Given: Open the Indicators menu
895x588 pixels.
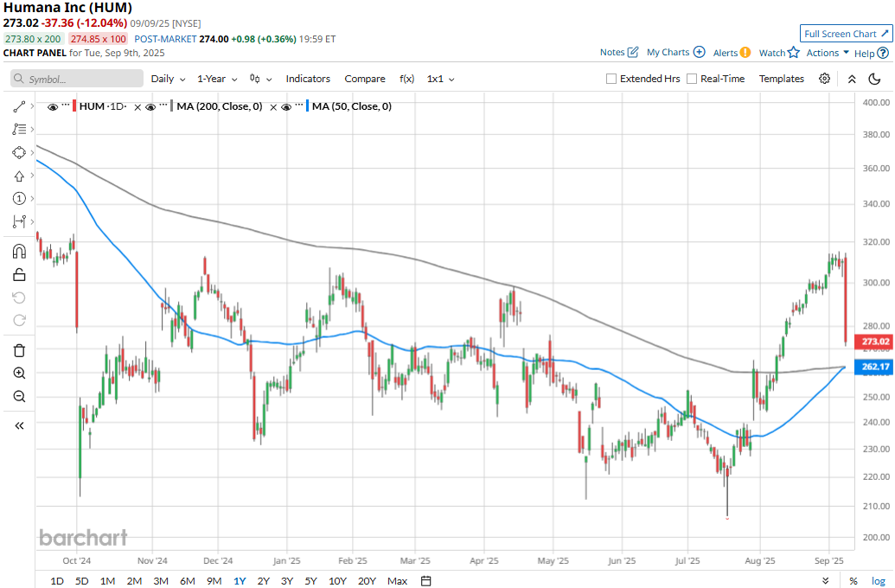Looking at the screenshot, I should point(308,79).
